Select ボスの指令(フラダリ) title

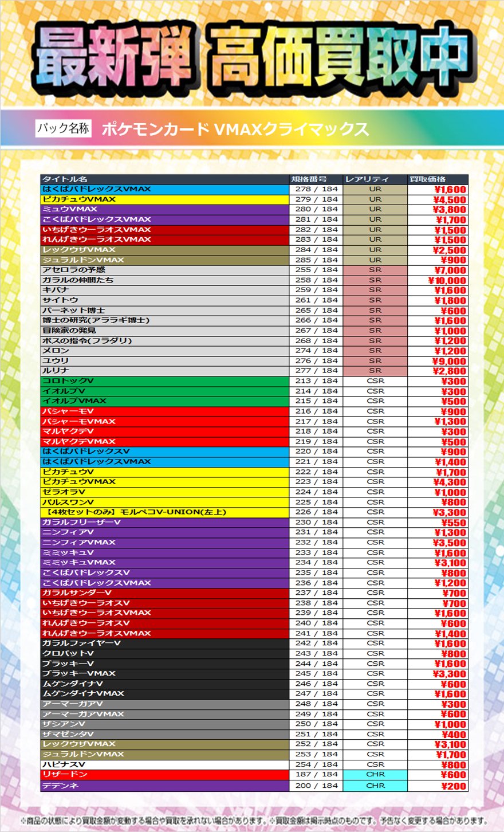click(165, 340)
